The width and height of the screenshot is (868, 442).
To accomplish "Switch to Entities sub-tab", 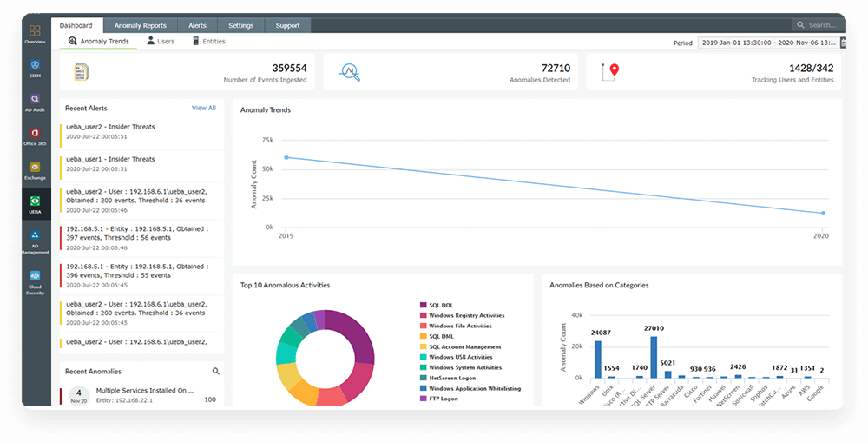I will click(x=208, y=42).
